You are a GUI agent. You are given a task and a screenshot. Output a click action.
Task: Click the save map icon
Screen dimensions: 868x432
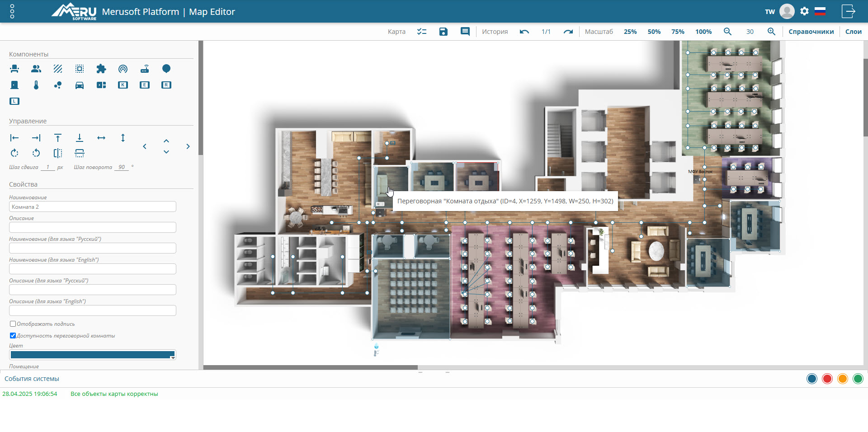point(443,32)
